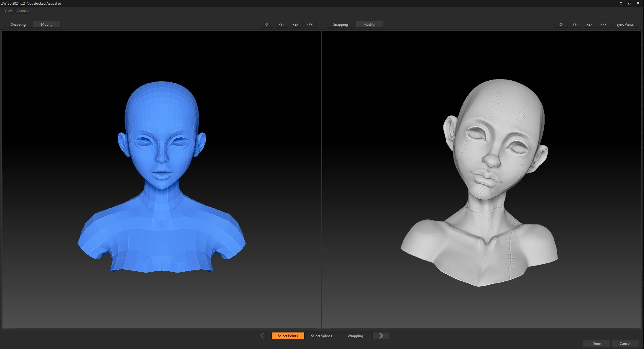Open the License menu
This screenshot has width=644, height=349.
[22, 11]
